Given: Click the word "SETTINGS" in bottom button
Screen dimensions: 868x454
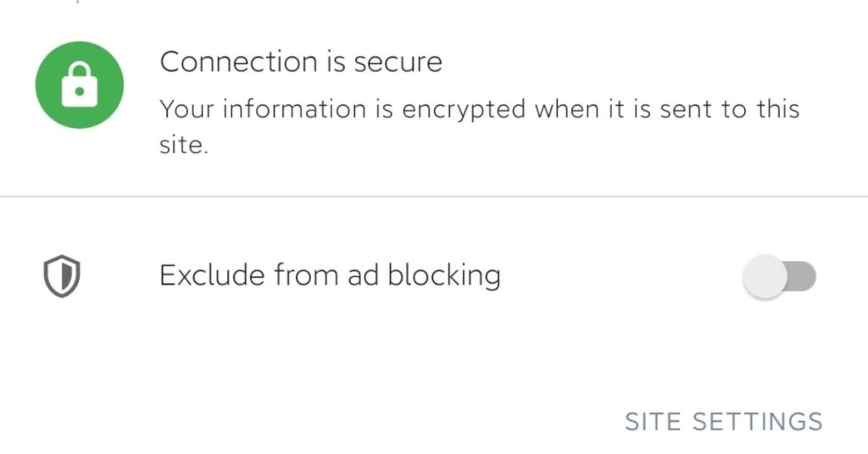Looking at the screenshot, I should pyautogui.click(x=757, y=422).
